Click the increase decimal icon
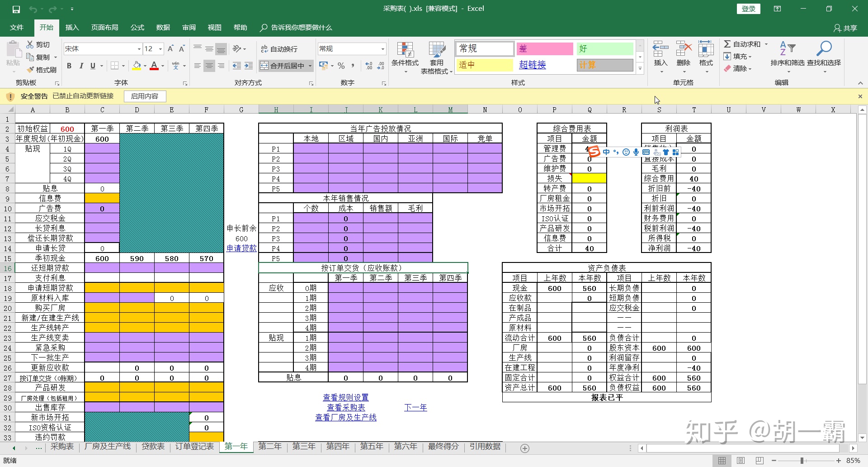868x467 pixels. coord(369,66)
